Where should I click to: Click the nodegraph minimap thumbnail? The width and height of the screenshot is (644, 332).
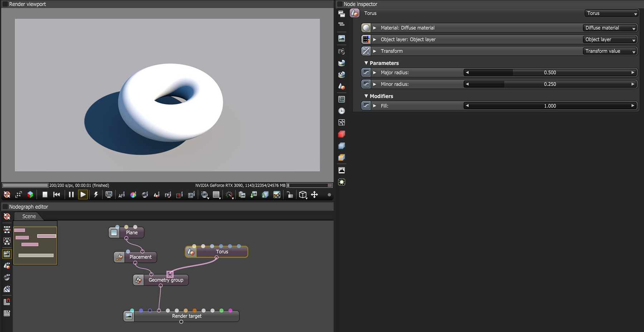pos(35,245)
